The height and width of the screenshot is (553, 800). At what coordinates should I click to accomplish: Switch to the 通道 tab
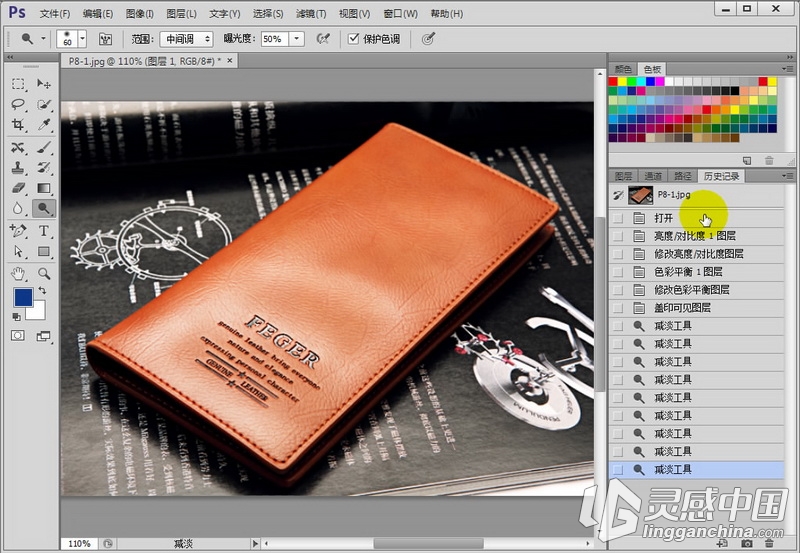[653, 176]
